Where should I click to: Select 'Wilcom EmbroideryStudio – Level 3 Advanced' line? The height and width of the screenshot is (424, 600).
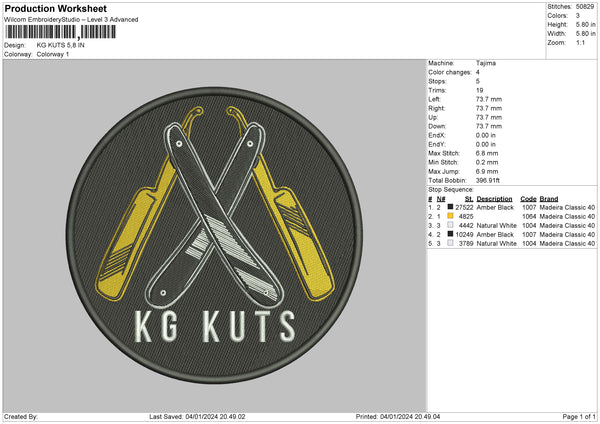pos(71,20)
